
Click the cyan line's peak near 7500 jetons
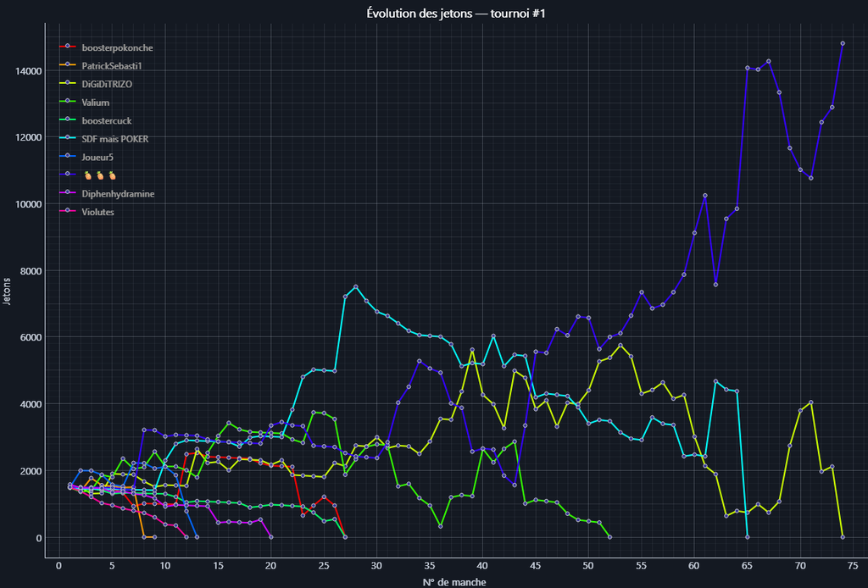tap(355, 287)
